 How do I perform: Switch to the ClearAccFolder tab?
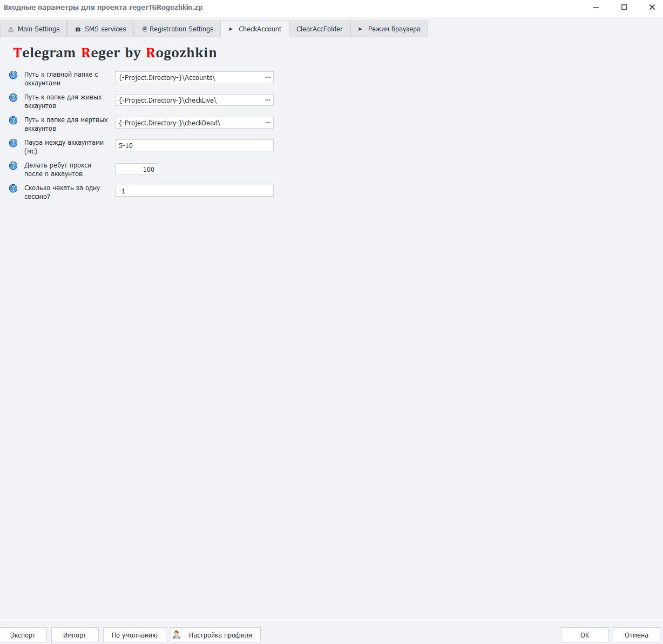tap(320, 29)
